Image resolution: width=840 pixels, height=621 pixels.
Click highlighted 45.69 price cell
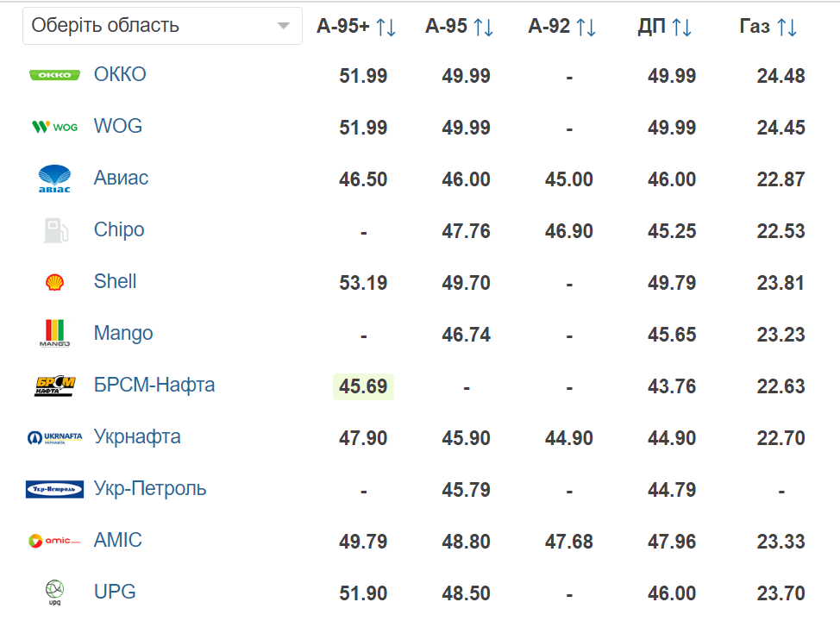363,386
